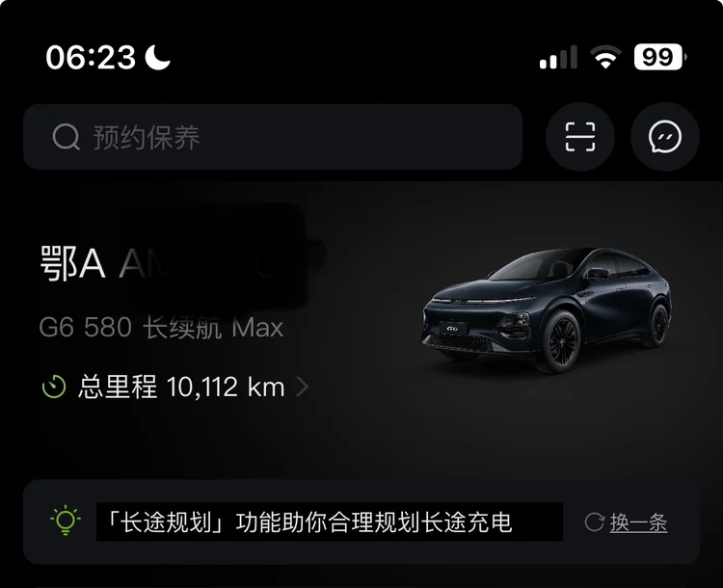The height and width of the screenshot is (588, 723).
Task: Tap the 预约保养 search field
Action: [273, 137]
